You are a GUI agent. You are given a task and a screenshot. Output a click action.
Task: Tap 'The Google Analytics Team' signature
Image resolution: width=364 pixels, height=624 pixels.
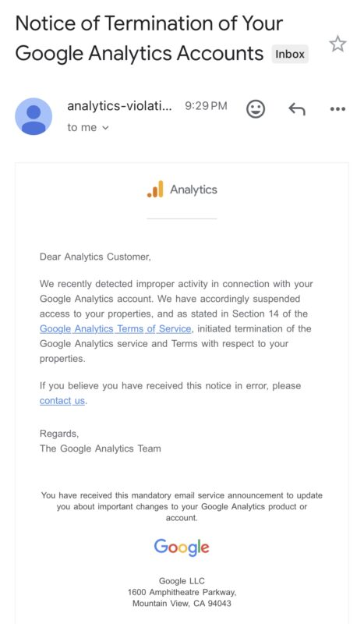point(101,448)
